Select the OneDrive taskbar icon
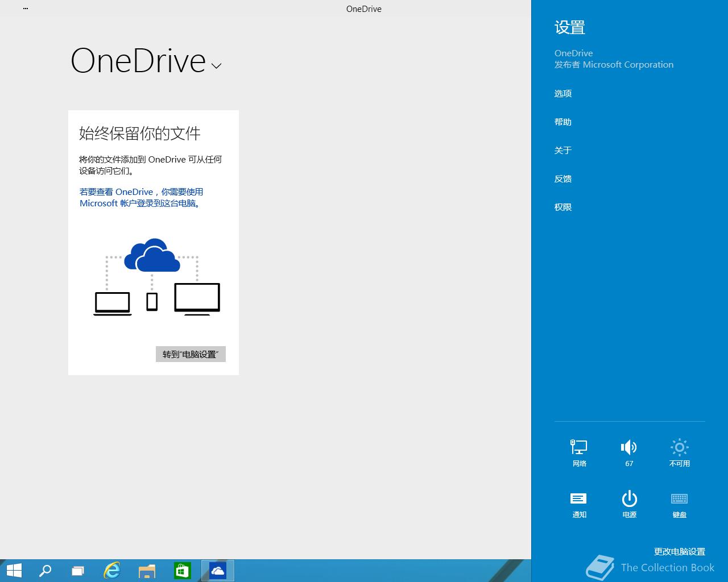 coord(218,571)
